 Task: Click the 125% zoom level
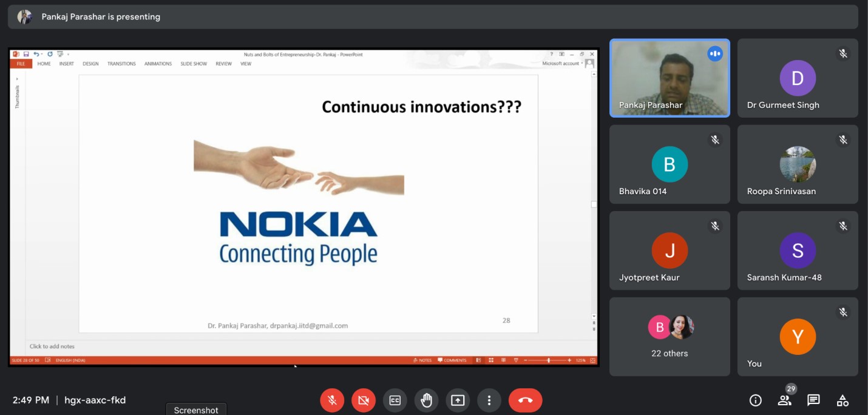581,360
